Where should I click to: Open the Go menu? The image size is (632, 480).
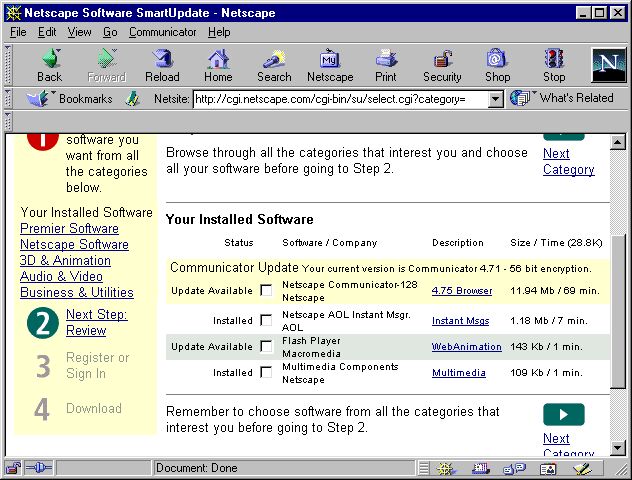(110, 32)
